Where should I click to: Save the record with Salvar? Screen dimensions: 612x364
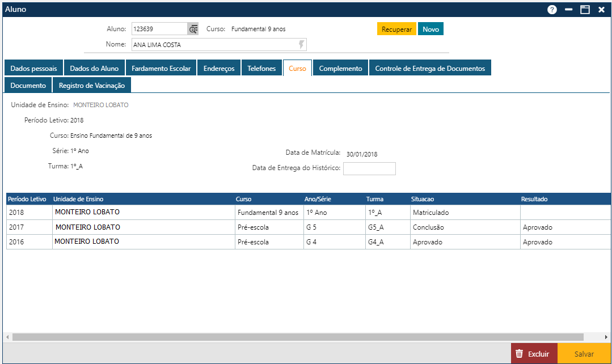584,354
